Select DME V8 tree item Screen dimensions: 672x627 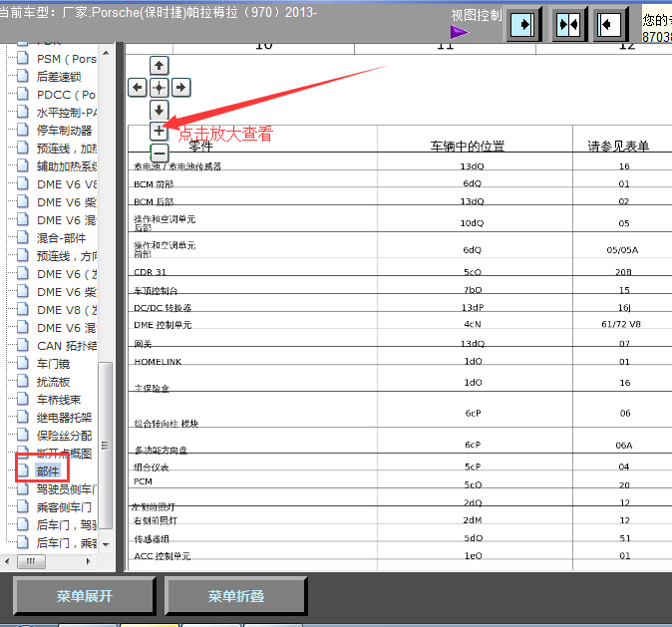click(x=67, y=310)
